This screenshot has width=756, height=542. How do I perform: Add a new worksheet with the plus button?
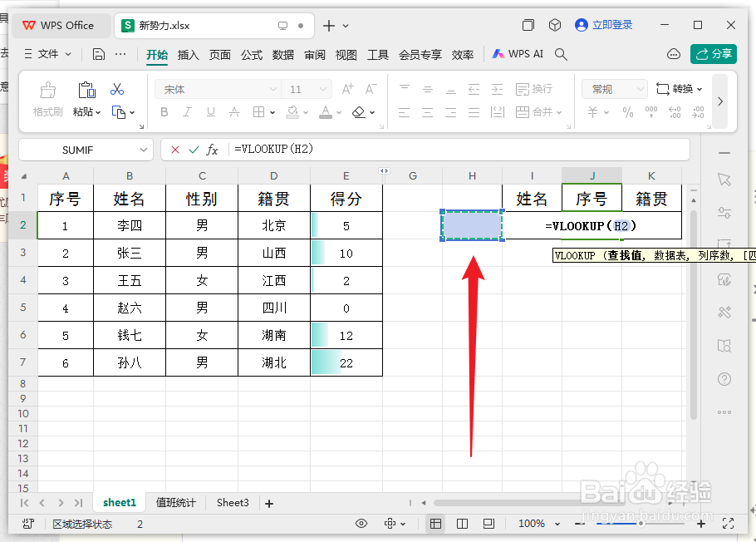[269, 502]
